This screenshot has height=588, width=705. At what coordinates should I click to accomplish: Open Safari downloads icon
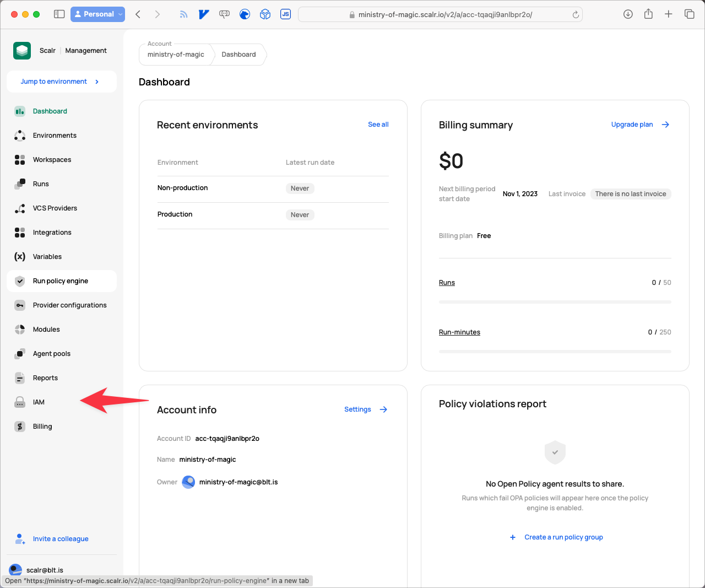tap(628, 14)
